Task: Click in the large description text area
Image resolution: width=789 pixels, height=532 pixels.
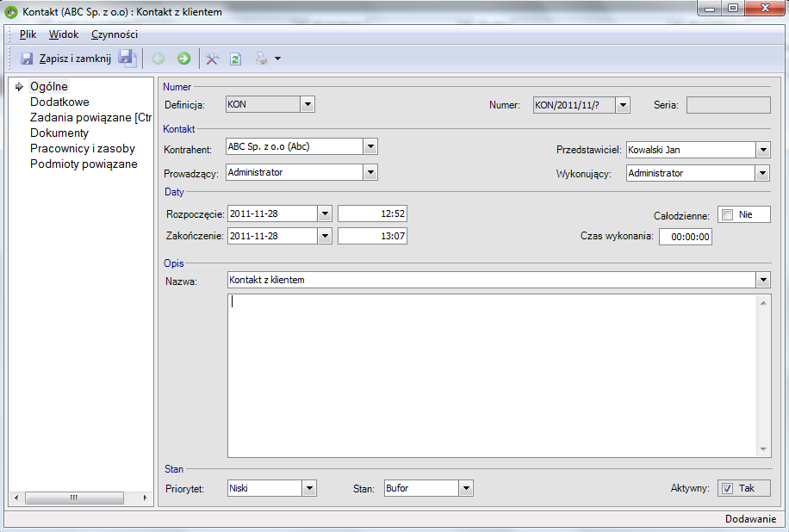Action: click(492, 375)
